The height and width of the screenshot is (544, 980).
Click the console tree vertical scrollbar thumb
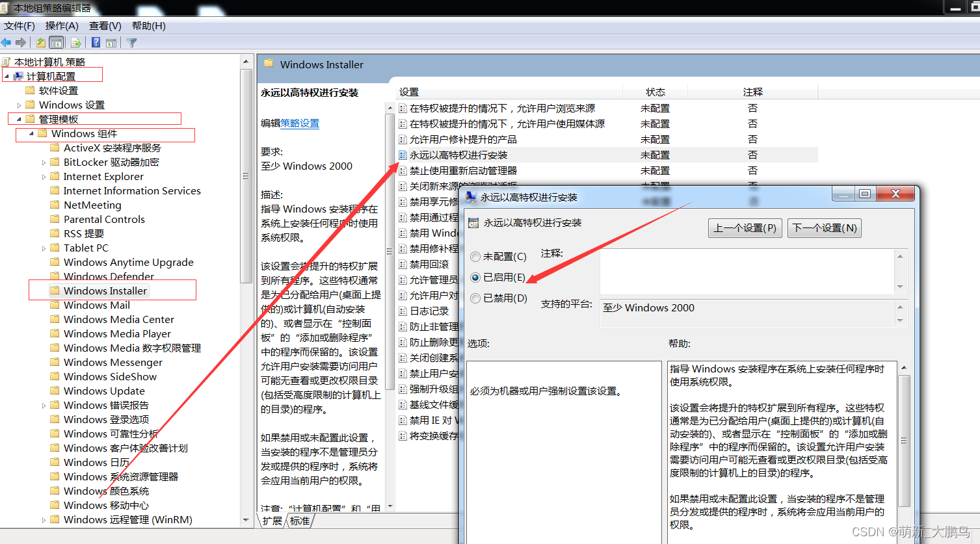click(246, 176)
